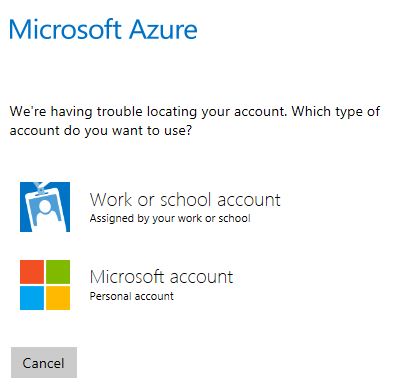
Task: Click the red square in Microsoft logo
Action: [x=32, y=272]
